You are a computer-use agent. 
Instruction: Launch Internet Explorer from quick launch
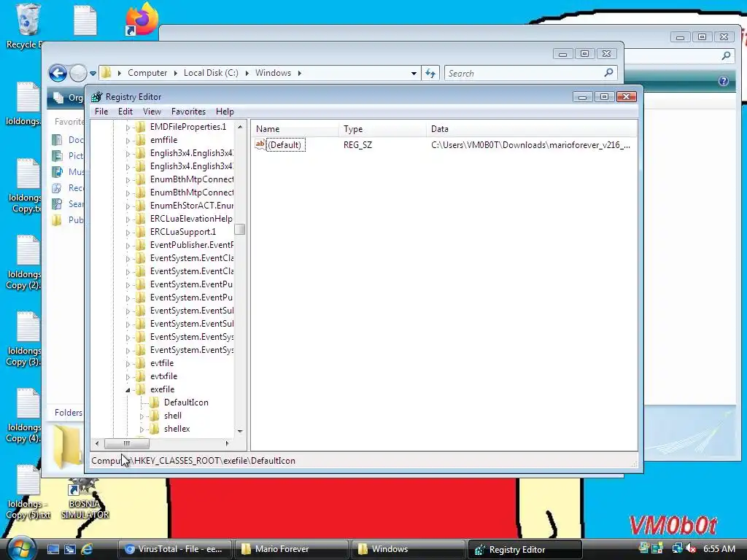coord(88,549)
